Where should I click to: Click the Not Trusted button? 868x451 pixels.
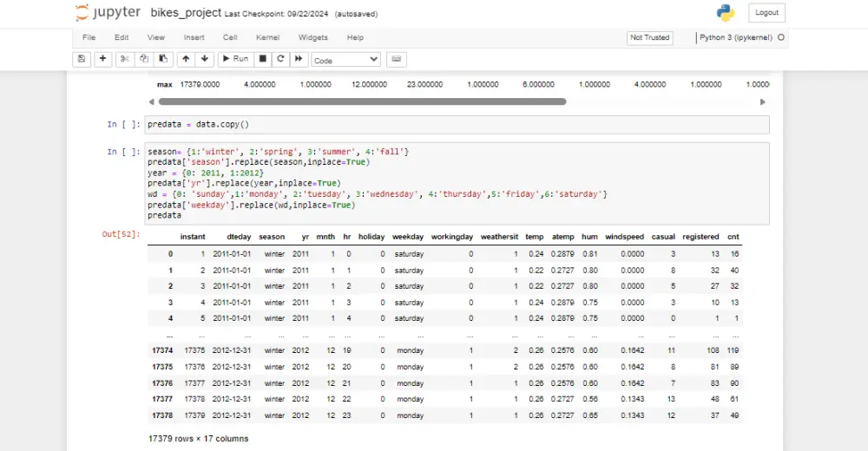(650, 37)
